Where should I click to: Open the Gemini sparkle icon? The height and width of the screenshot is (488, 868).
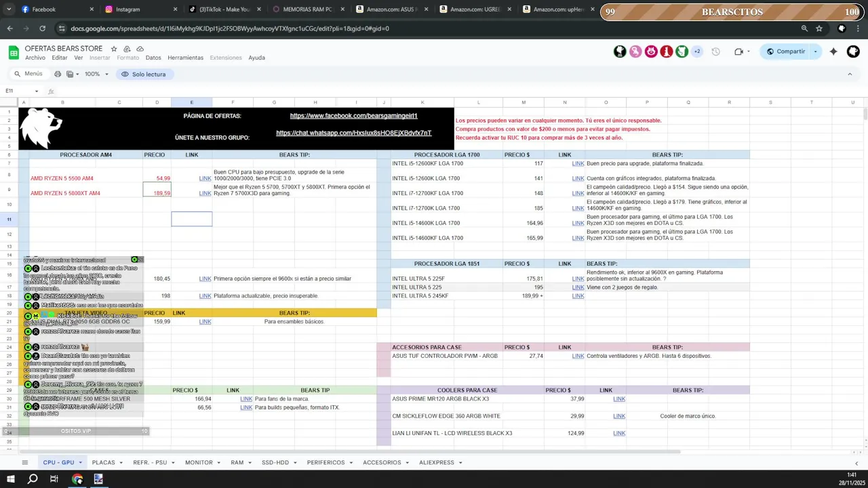(833, 52)
